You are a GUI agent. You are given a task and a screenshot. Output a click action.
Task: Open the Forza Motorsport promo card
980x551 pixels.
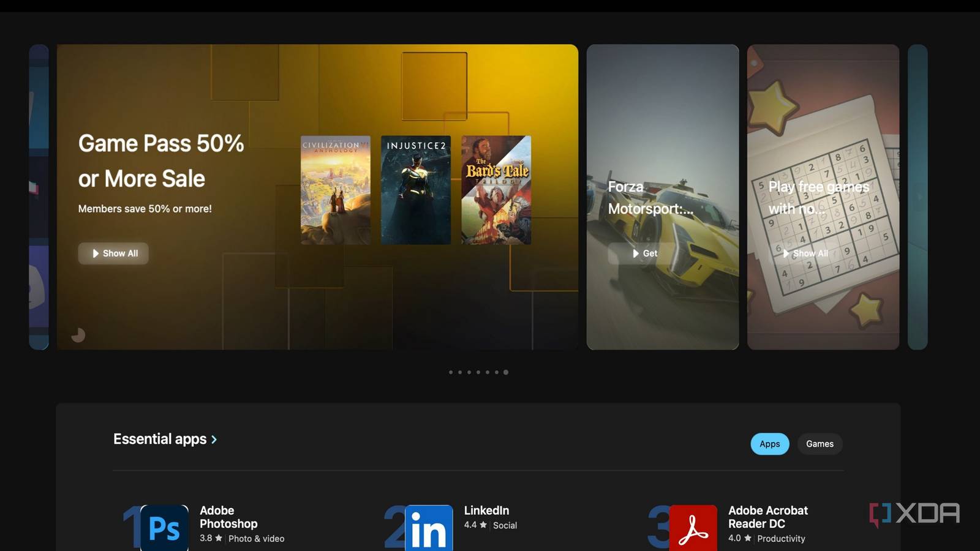pyautogui.click(x=663, y=197)
